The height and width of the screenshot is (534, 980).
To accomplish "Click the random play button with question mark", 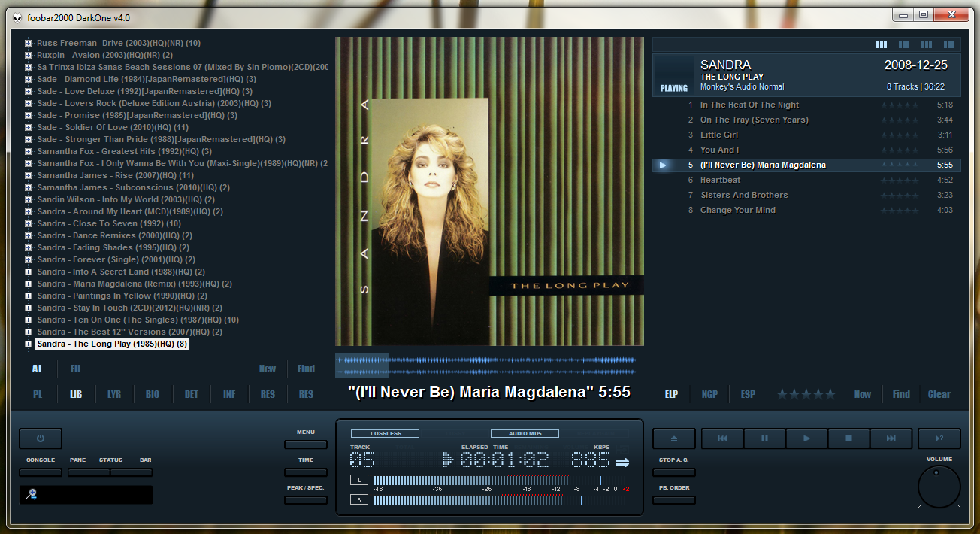I will pos(939,438).
